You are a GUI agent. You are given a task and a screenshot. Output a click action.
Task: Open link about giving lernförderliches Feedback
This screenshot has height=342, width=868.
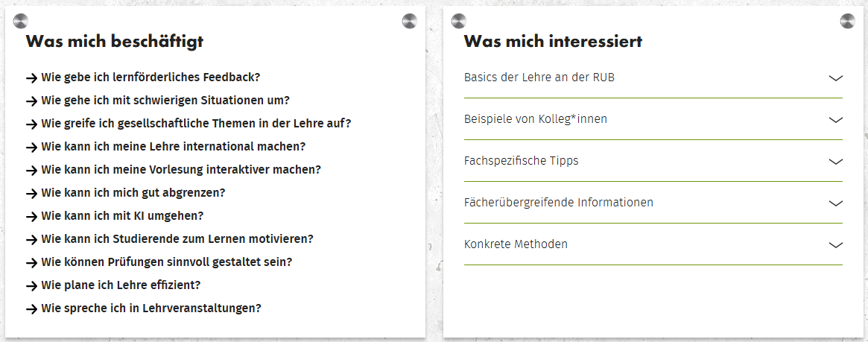[x=150, y=77]
